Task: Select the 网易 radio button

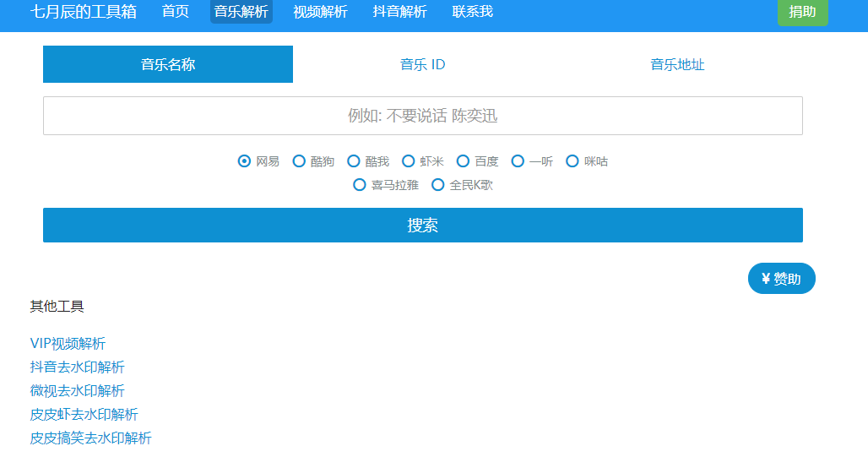Action: pos(245,161)
